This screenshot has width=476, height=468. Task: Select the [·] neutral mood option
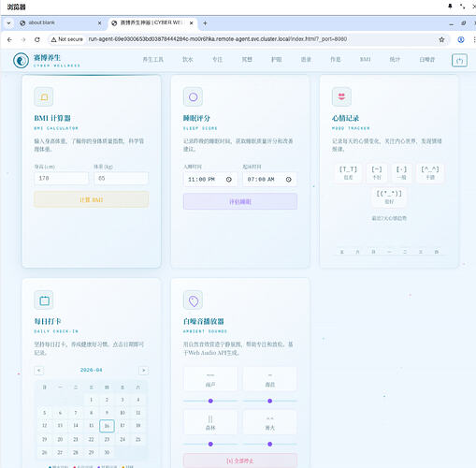(x=401, y=172)
